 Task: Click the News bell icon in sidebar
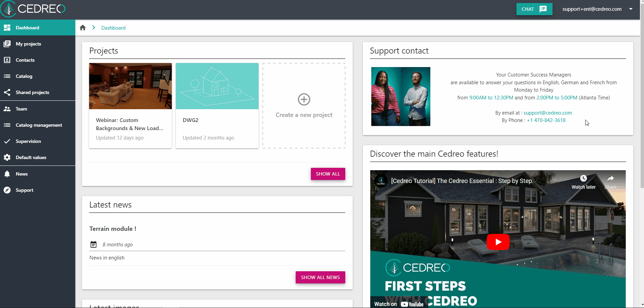7,174
